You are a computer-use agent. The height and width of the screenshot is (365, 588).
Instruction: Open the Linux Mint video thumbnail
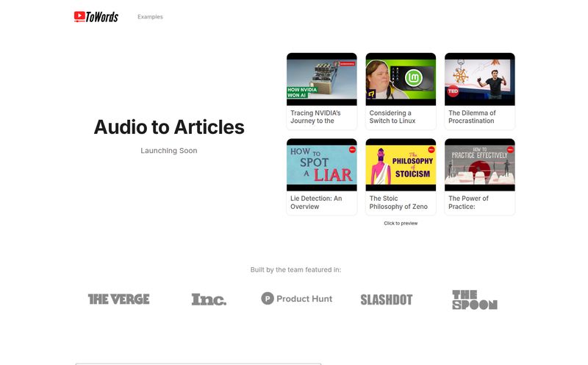point(401,79)
